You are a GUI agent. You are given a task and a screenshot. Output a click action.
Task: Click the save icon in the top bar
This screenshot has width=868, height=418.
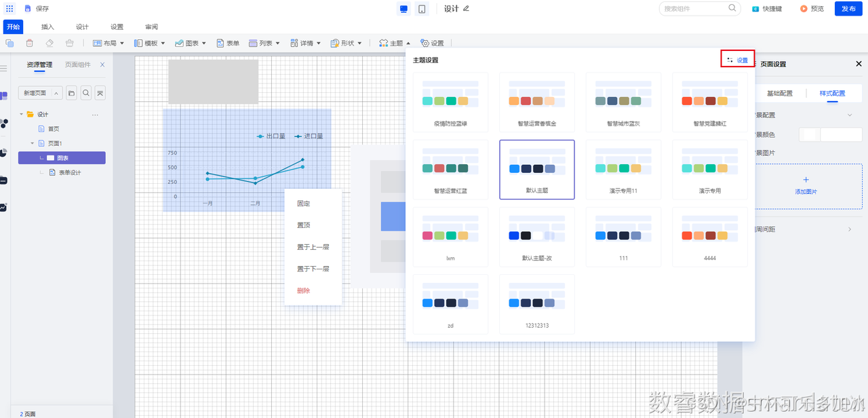point(27,9)
